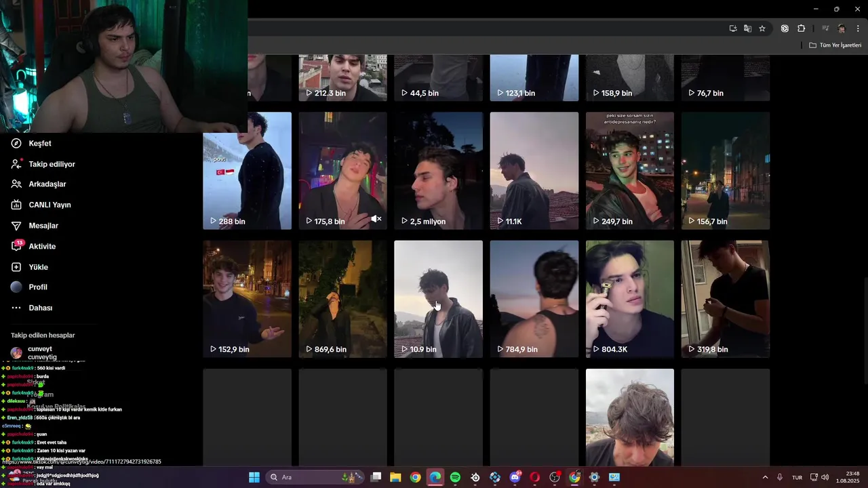The width and height of the screenshot is (868, 488).
Task: Open video with 784,9 bin views
Action: click(x=534, y=299)
